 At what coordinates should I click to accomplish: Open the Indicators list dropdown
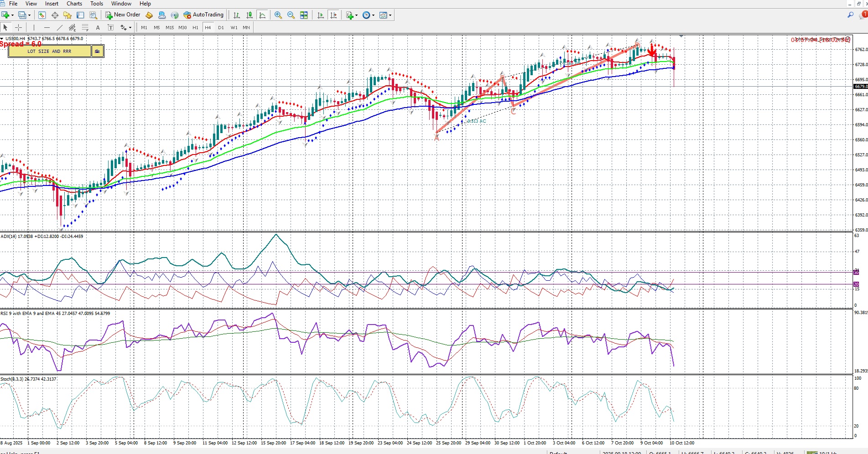point(356,15)
